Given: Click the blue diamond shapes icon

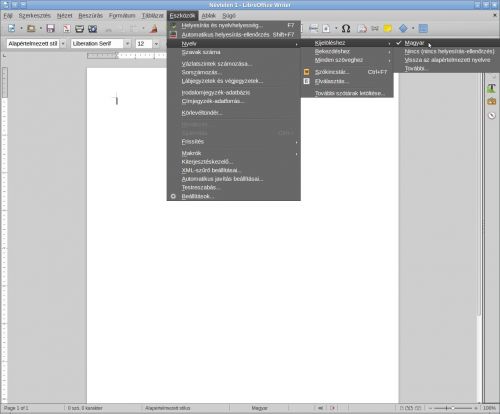Looking at the screenshot, I should [x=403, y=29].
